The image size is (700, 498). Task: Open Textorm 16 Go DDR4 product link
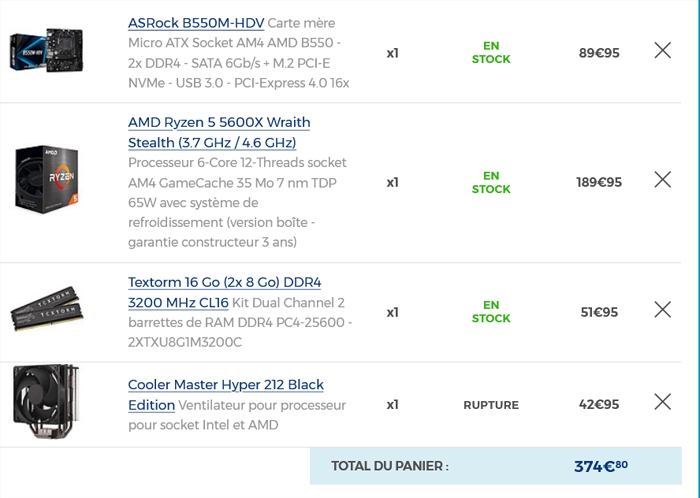tap(224, 292)
